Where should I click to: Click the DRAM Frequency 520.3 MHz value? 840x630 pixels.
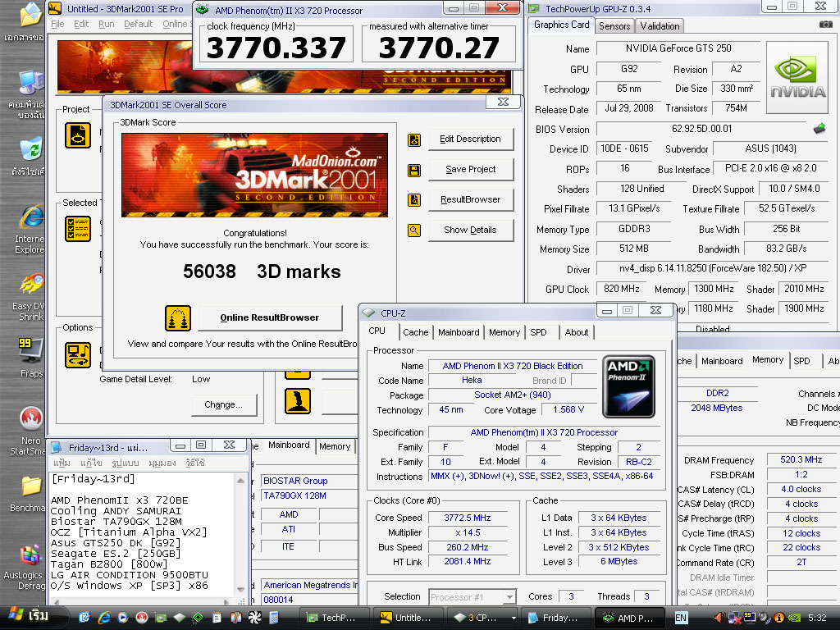[x=801, y=459]
